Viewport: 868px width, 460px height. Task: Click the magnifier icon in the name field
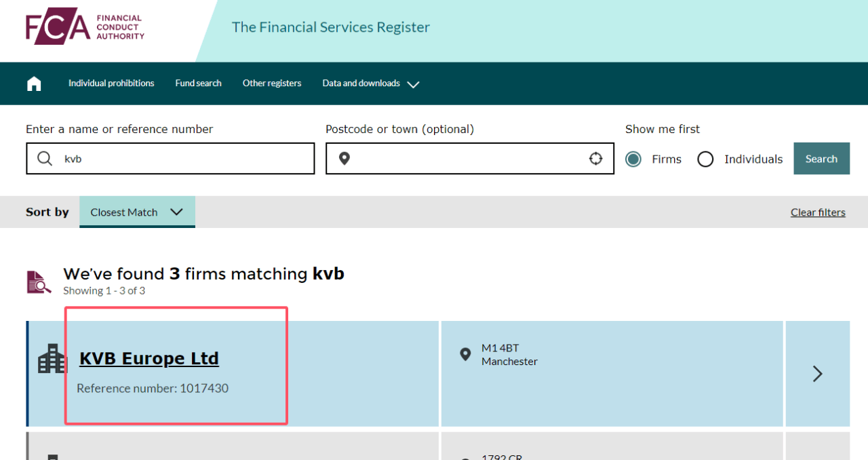[x=45, y=159]
